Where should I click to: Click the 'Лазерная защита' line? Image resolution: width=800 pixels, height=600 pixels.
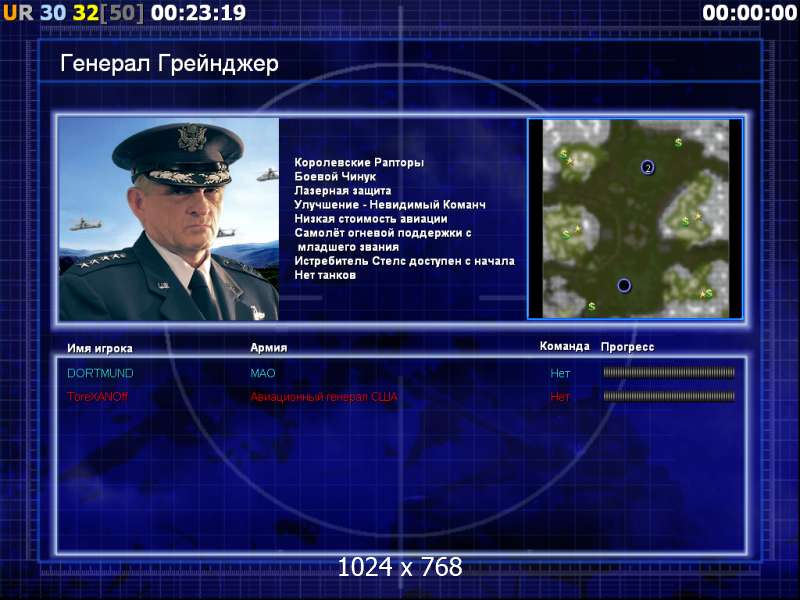coord(343,190)
